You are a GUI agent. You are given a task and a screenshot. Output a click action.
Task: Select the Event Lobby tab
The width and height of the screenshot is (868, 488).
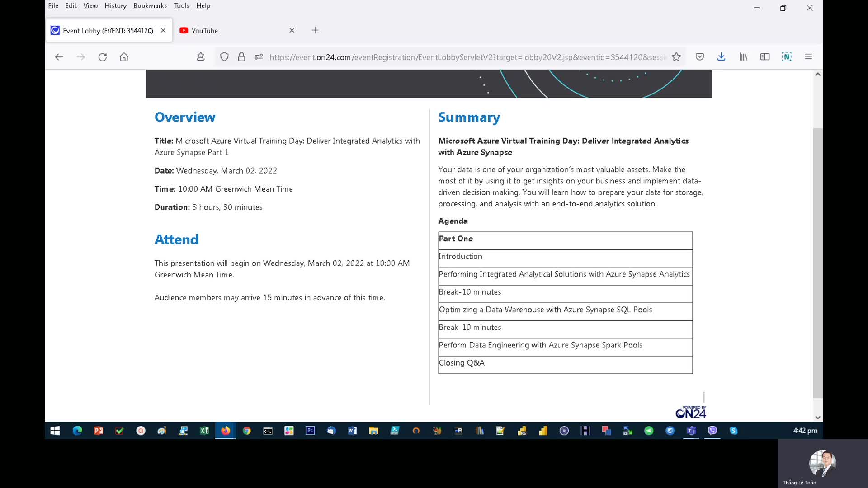[x=109, y=30]
